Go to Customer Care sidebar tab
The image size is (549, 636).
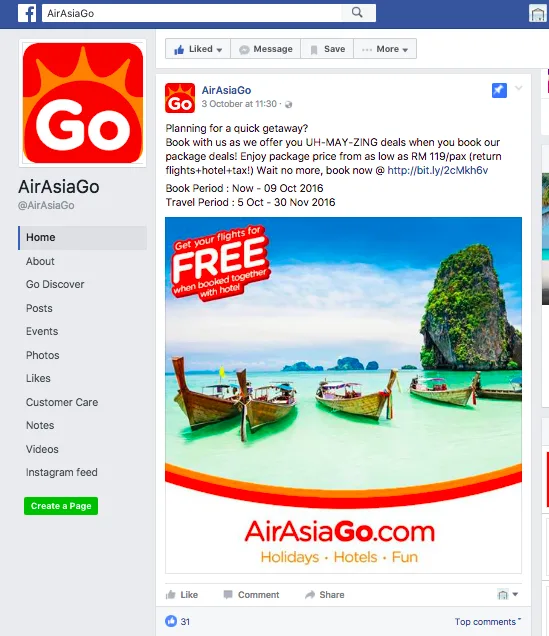coord(62,402)
